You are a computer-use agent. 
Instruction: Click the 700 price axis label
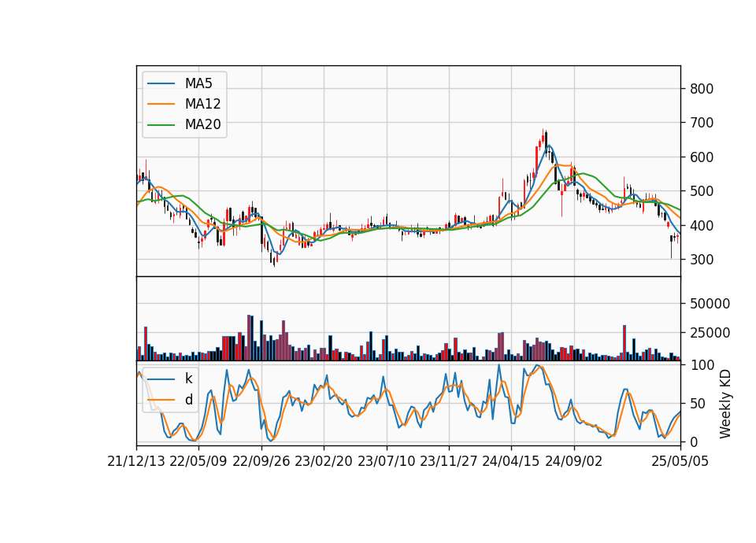[702, 123]
